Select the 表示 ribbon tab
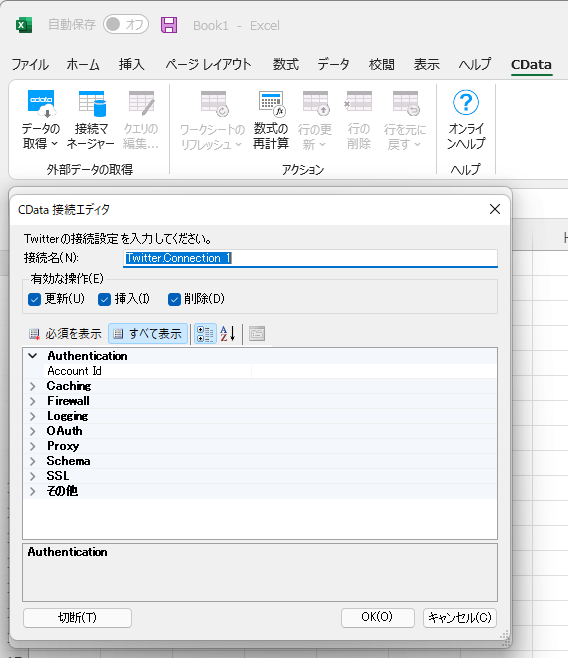 click(427, 65)
